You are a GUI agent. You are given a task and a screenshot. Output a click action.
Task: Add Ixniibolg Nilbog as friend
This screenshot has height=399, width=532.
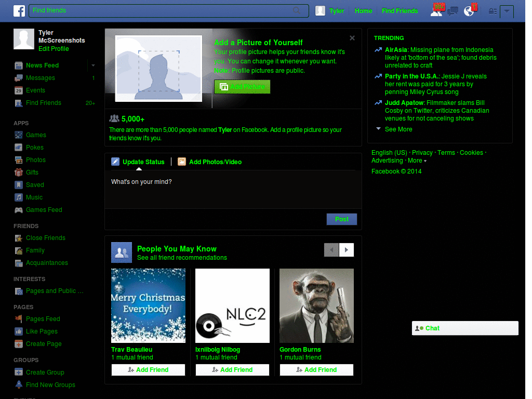pyautogui.click(x=232, y=370)
